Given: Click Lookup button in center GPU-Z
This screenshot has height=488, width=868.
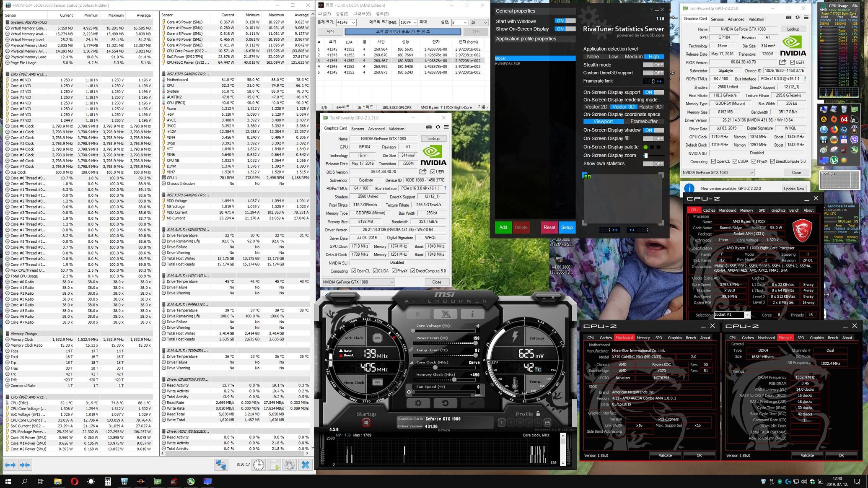Looking at the screenshot, I should (x=433, y=139).
